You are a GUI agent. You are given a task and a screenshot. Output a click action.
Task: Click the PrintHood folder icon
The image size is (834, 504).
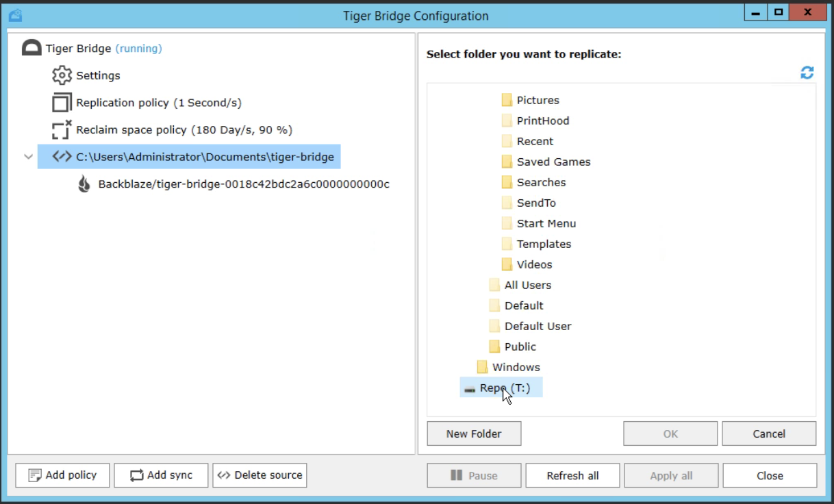tap(507, 121)
